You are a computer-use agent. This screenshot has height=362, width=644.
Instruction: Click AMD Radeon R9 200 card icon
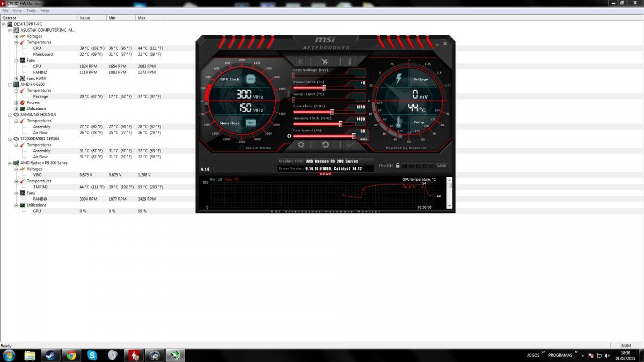tap(16, 163)
